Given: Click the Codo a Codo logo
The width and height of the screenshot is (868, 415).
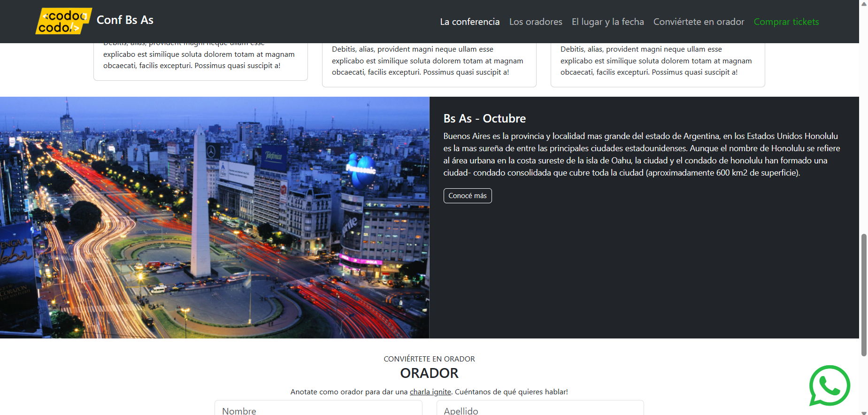Looking at the screenshot, I should pos(63,21).
